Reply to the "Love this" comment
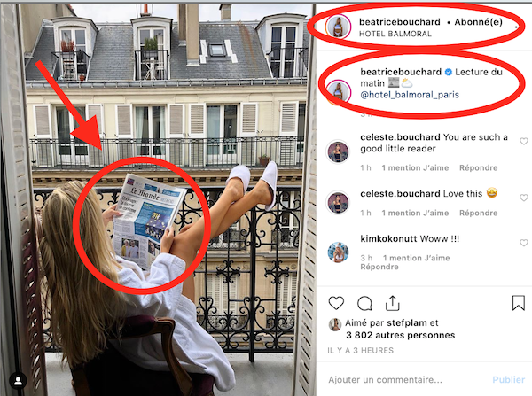This screenshot has width=532, height=396. coord(478,213)
